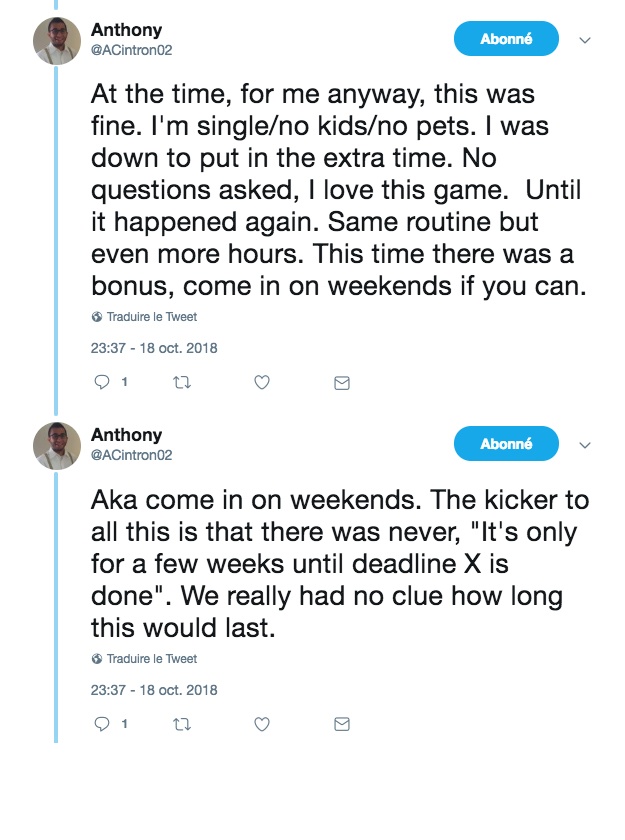This screenshot has height=840, width=625.
Task: Click Traduire le Tweet under first tweet
Action: (151, 317)
